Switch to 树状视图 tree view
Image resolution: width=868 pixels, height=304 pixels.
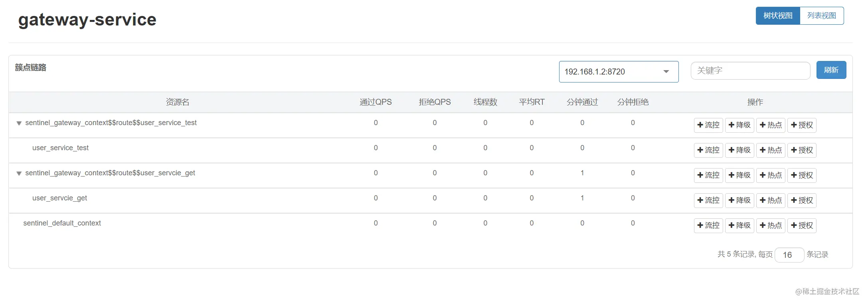778,16
